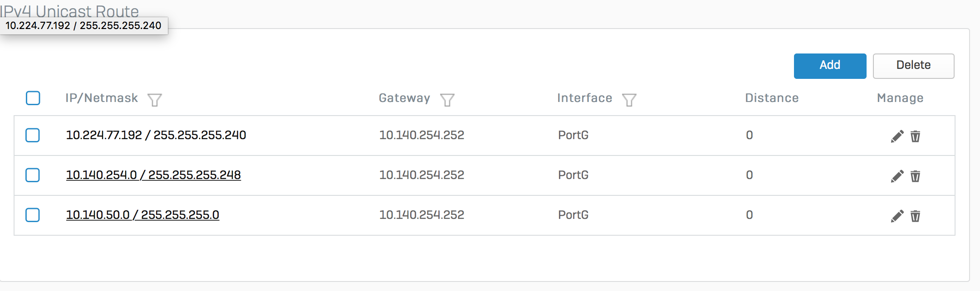Click the Manage column header

900,98
